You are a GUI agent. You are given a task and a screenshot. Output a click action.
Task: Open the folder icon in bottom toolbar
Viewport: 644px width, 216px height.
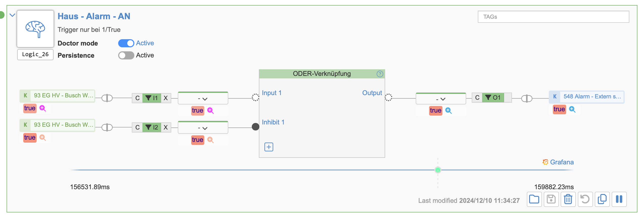(534, 199)
